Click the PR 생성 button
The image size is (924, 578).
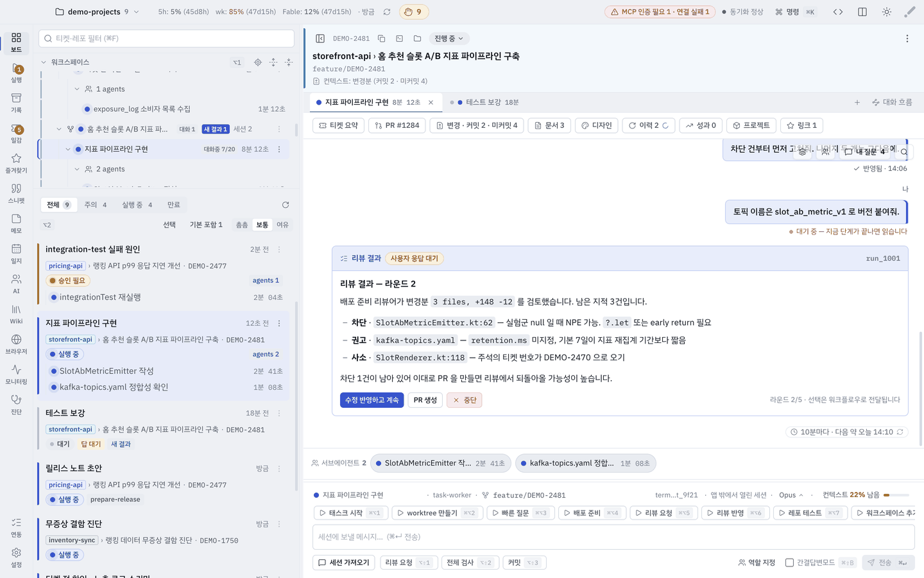tap(425, 400)
